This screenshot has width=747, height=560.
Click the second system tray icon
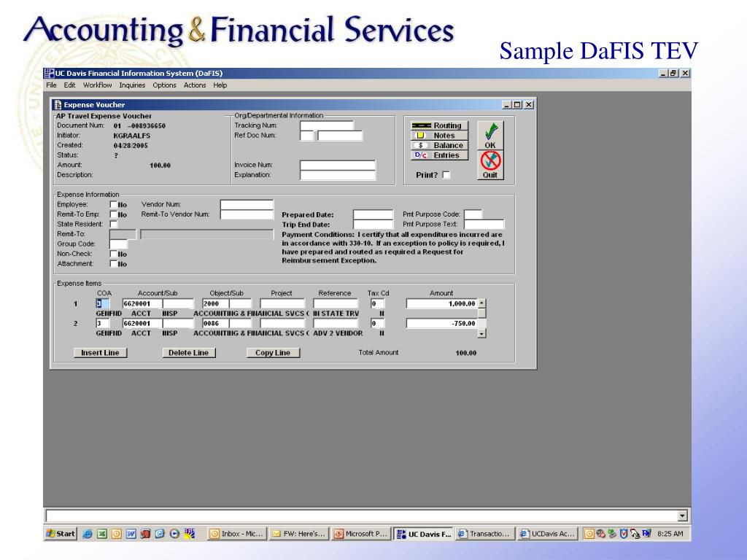601,534
